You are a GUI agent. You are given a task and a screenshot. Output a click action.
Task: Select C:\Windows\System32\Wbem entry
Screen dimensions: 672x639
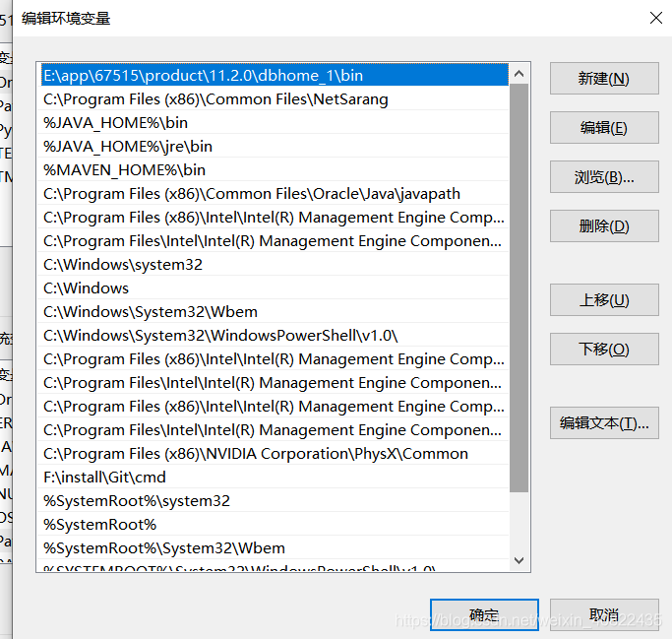(x=275, y=312)
